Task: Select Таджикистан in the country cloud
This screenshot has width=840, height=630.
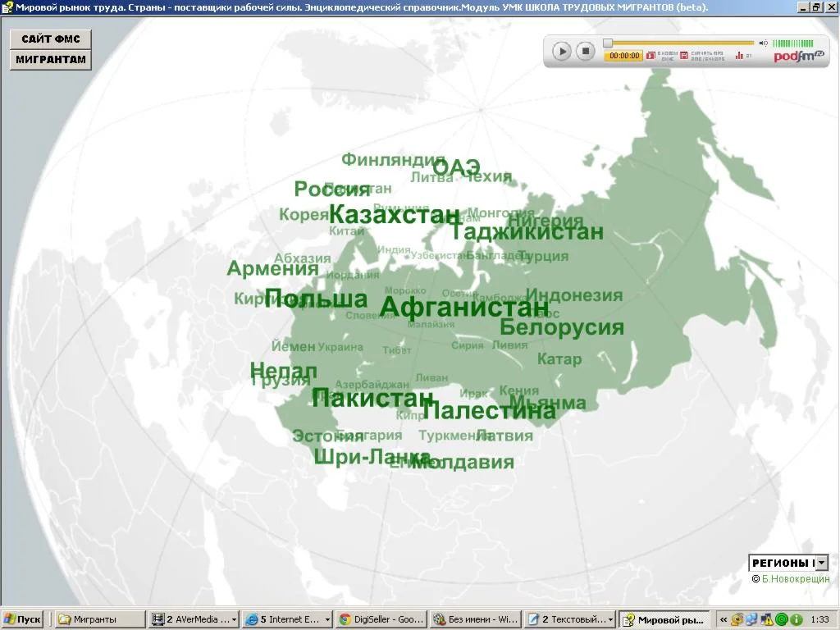Action: click(527, 231)
